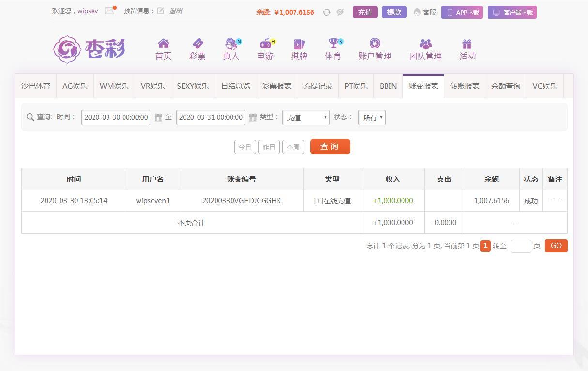The image size is (588, 371).
Task: Switch to the PT娱乐 tab
Action: point(356,86)
